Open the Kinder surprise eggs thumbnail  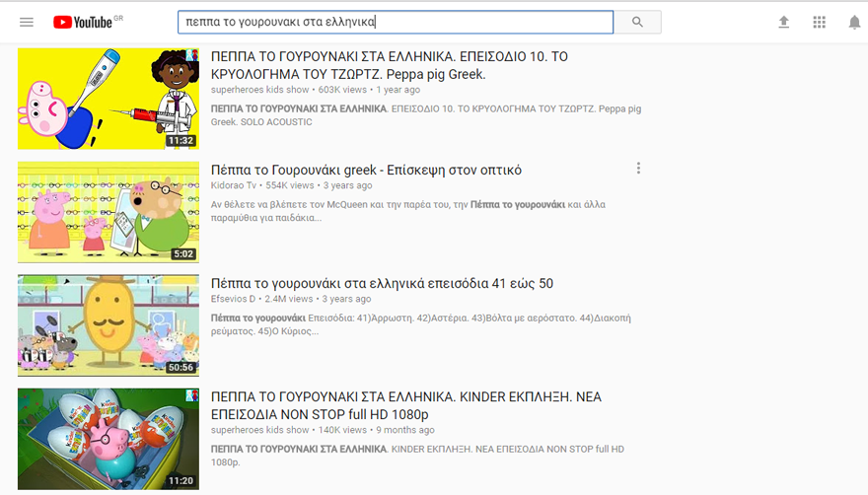(108, 439)
